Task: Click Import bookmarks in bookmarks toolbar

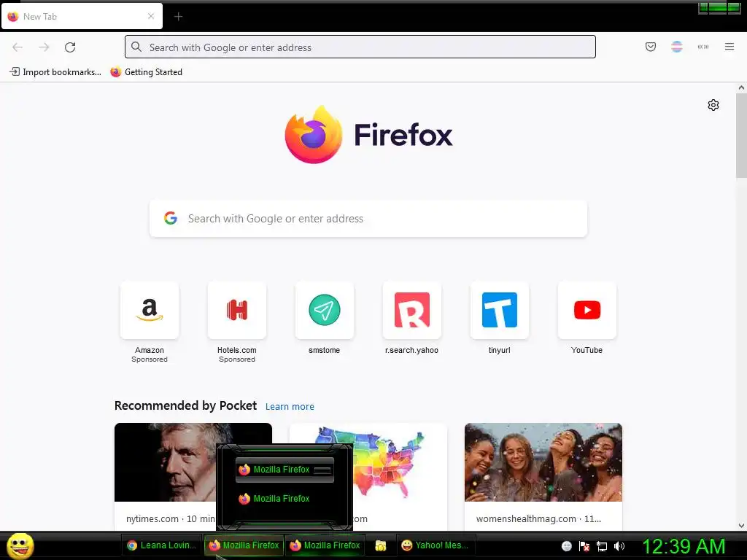Action: [55, 72]
